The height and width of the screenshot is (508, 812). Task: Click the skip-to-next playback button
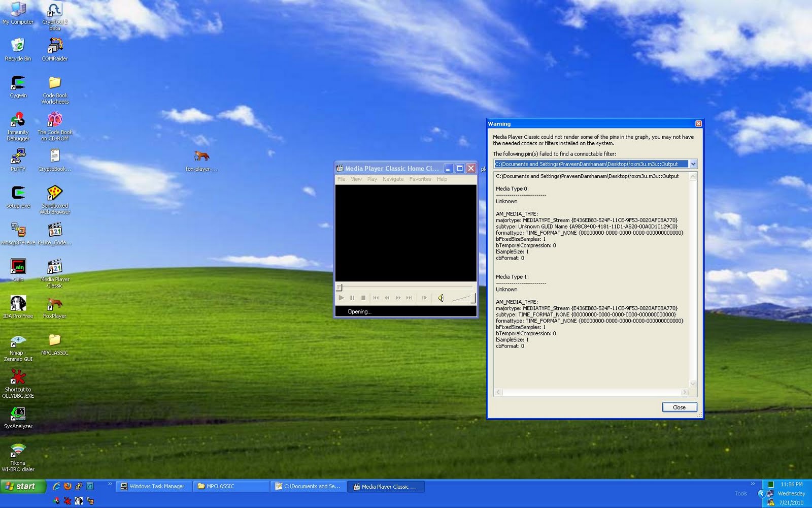click(x=409, y=298)
